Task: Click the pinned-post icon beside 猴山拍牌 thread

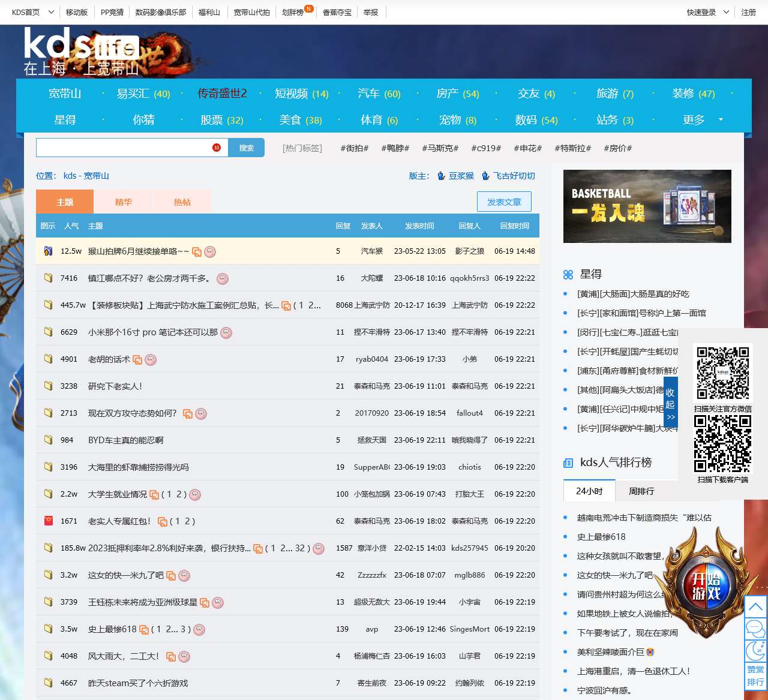Action: point(48,251)
